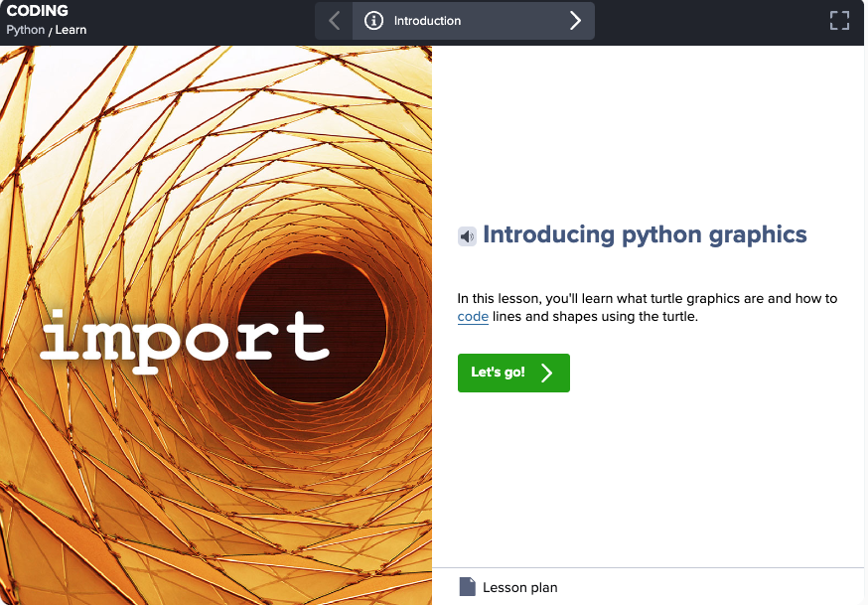Image resolution: width=868 pixels, height=605 pixels.
Task: Click the Lesson plan document icon
Action: pos(467,587)
